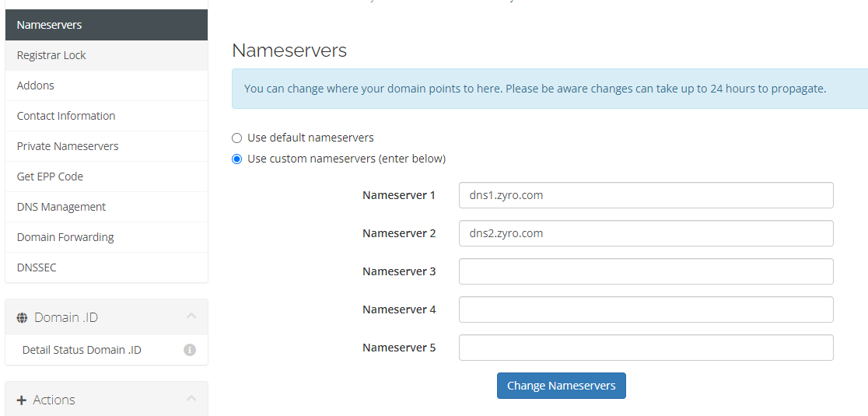Open Detail Status Domain .ID link
868x416 pixels.
tap(82, 350)
